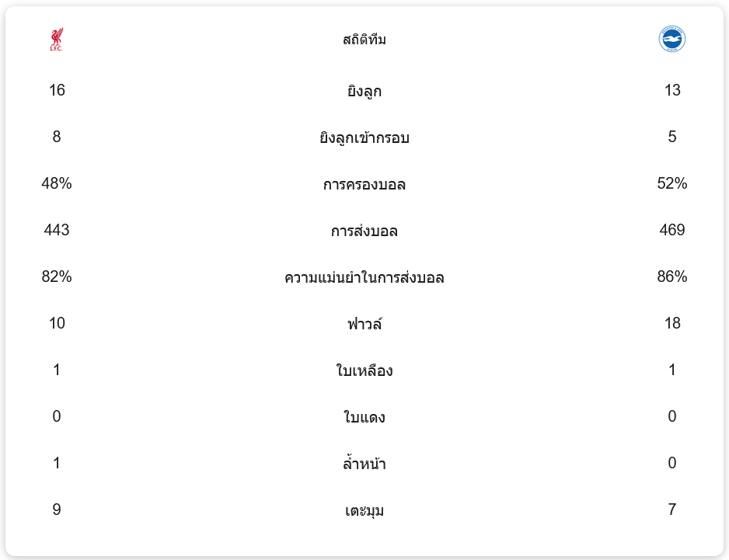Select the สถิติทีม header title
This screenshot has height=560, width=729.
click(x=364, y=40)
